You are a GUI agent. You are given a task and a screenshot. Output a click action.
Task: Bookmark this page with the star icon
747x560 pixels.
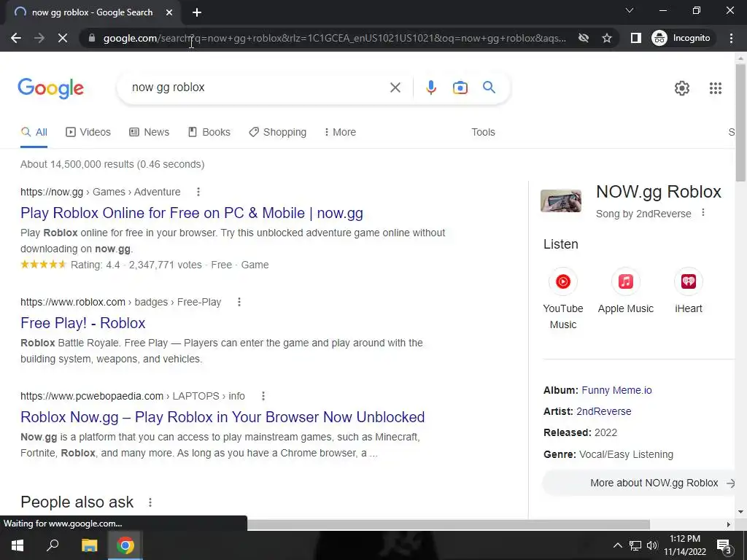(x=606, y=38)
